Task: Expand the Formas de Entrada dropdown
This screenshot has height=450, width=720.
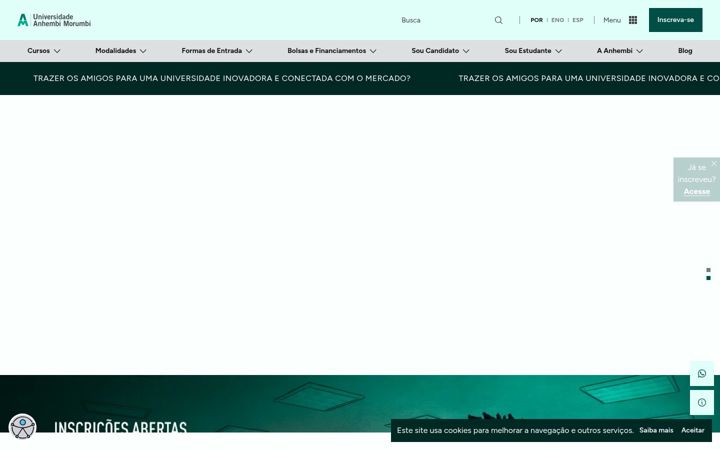Action: pos(217,51)
